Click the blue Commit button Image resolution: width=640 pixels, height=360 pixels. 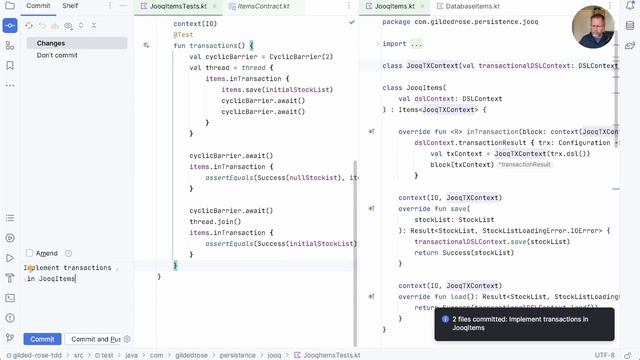coord(42,339)
